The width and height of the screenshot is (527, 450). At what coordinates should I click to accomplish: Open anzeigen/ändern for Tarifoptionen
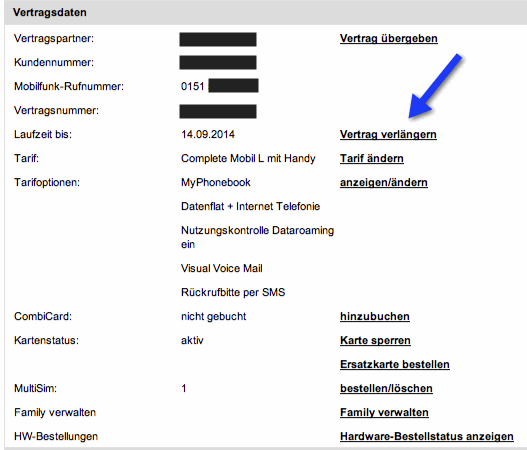click(x=384, y=182)
